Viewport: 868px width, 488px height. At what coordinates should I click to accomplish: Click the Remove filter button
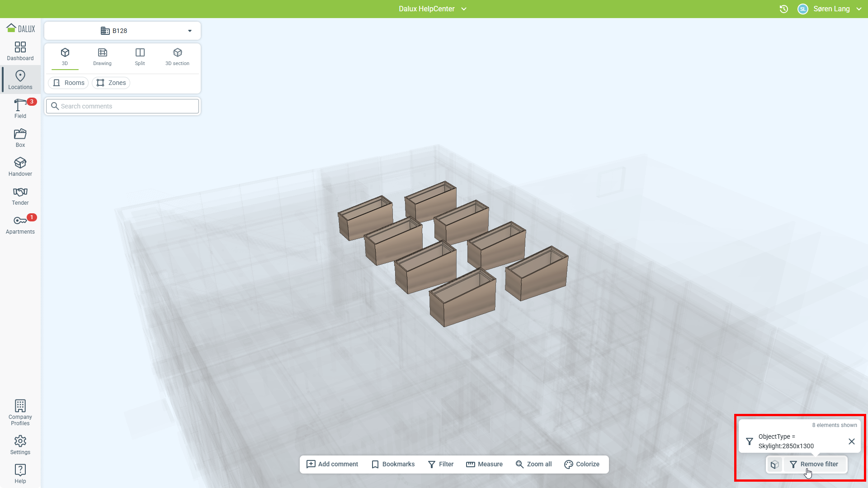(x=814, y=464)
